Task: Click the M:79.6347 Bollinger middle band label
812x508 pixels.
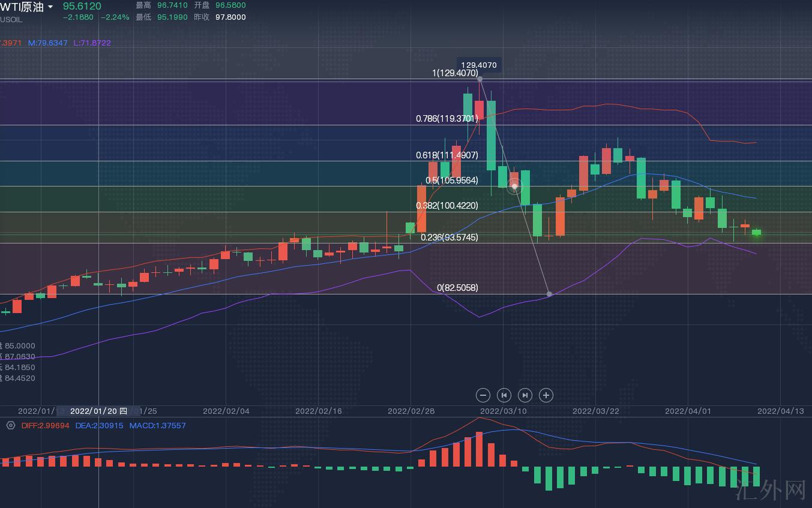Action: [48, 43]
